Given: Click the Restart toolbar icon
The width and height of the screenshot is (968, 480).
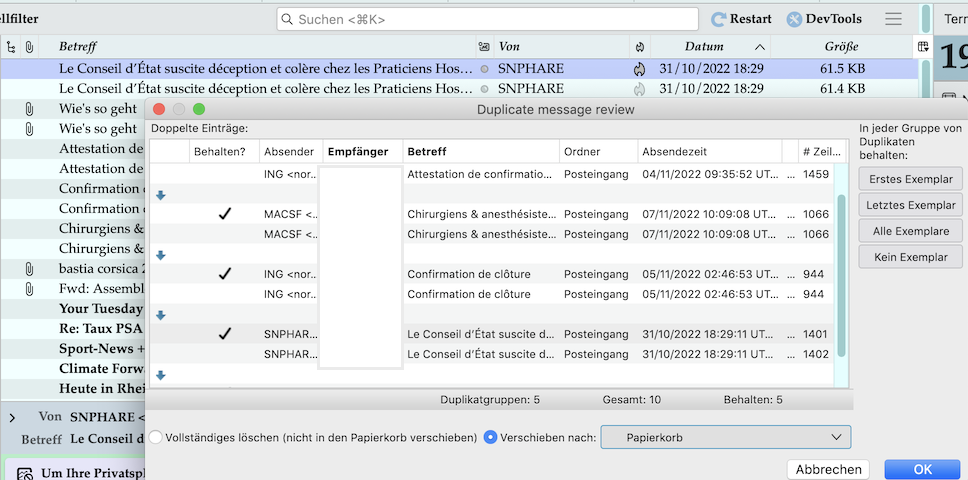Looking at the screenshot, I should click(x=718, y=19).
